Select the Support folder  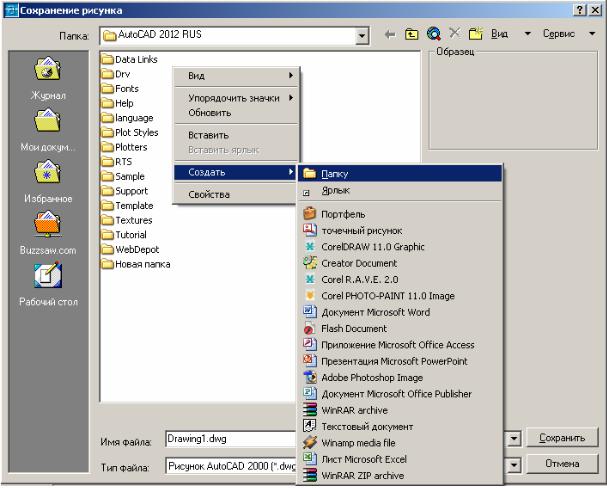point(125,191)
